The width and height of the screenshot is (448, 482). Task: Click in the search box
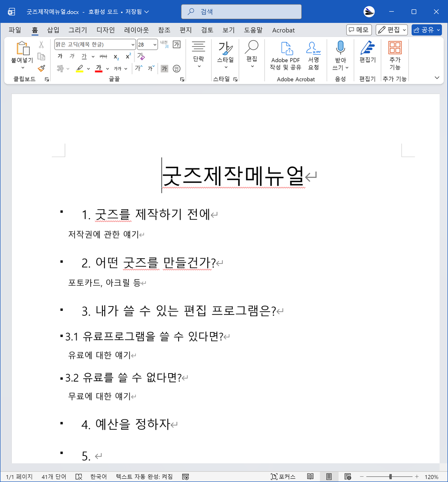tap(241, 12)
